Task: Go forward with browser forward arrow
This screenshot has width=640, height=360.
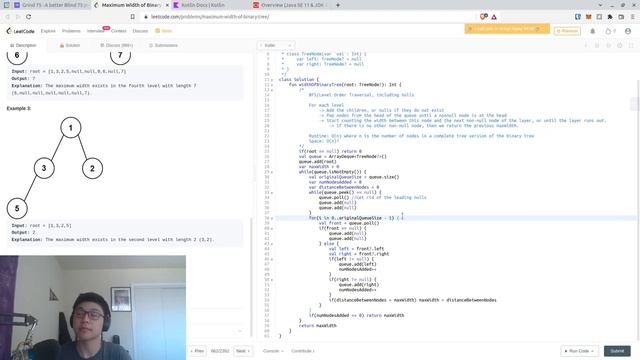Action: (18, 17)
